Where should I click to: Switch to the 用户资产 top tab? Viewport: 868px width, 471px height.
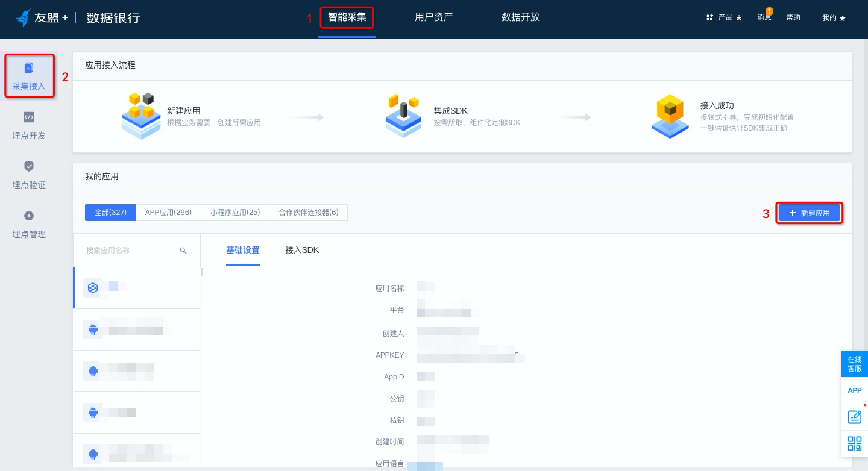click(434, 17)
